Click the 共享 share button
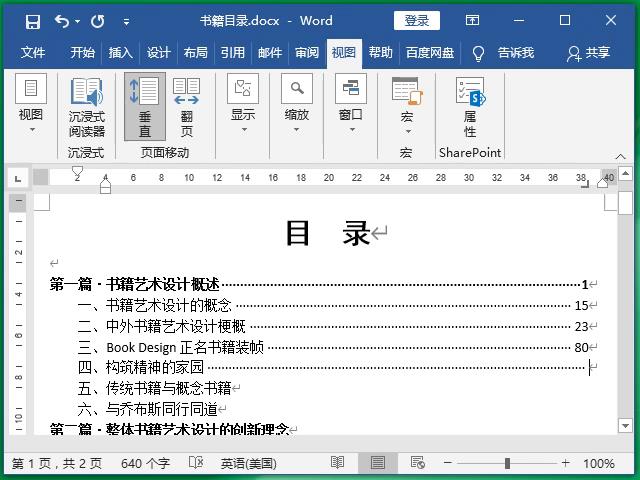The image size is (640, 480). [x=589, y=53]
